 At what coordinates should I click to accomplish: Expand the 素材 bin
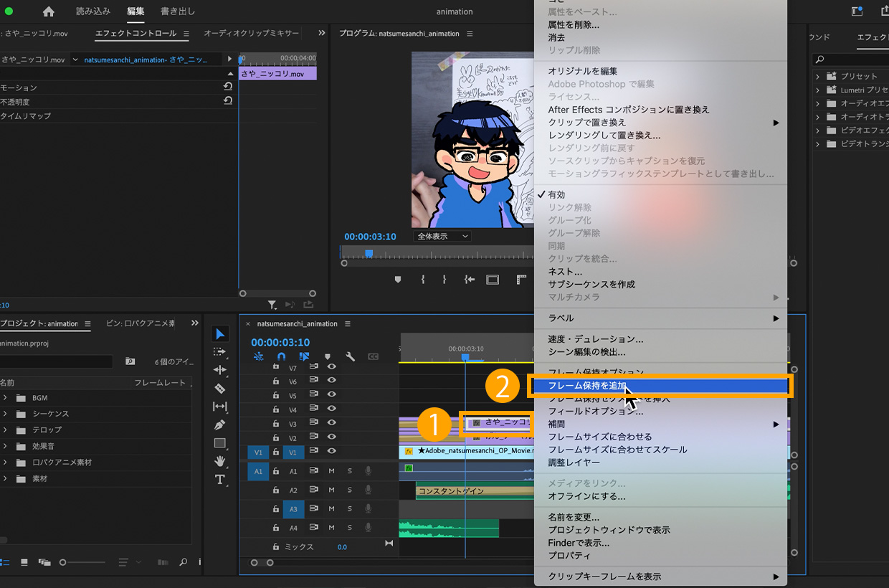coord(5,478)
